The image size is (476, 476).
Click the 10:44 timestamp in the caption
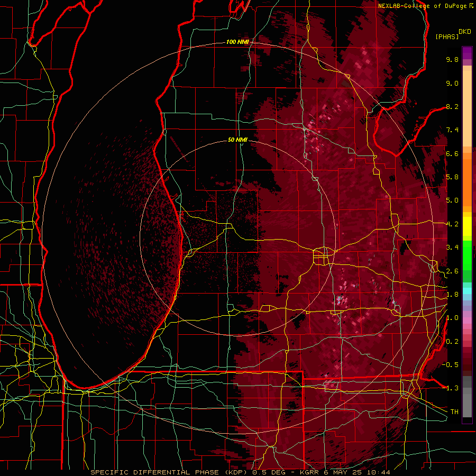(x=378, y=472)
